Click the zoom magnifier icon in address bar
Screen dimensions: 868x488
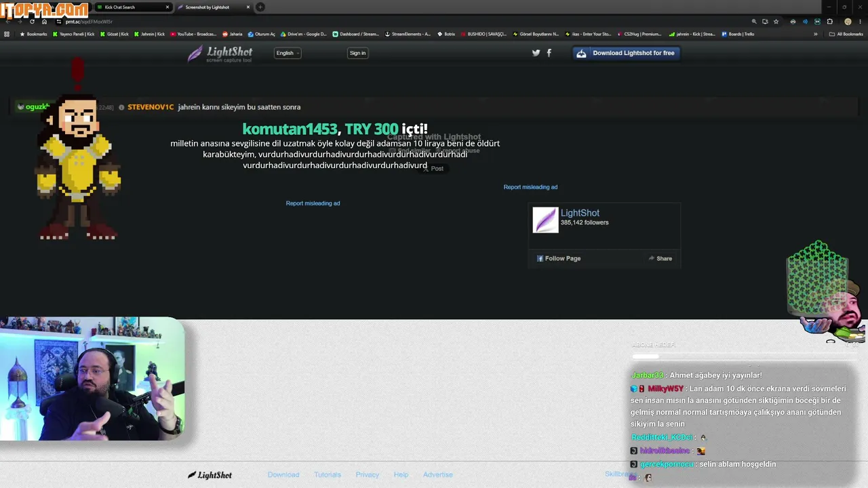click(754, 21)
